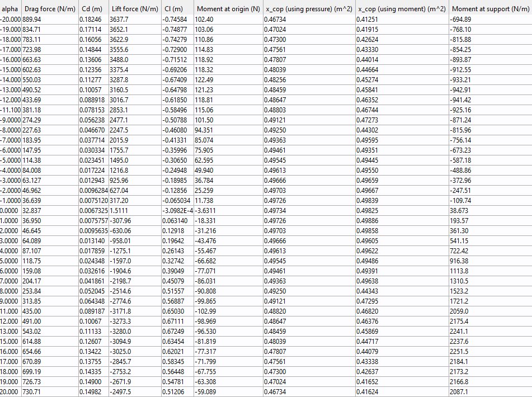
Task: Select Moment at support (N/m) header
Action: [x=491, y=9]
